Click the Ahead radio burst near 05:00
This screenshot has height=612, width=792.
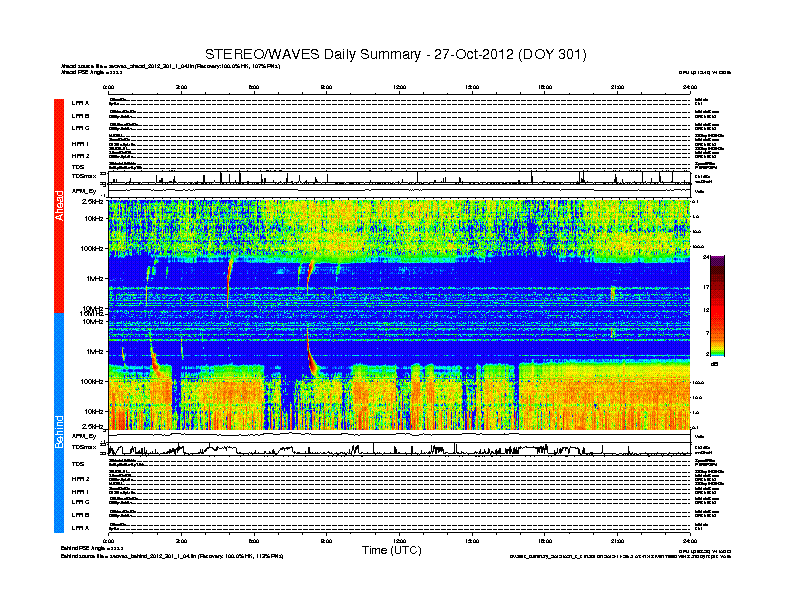(230, 275)
